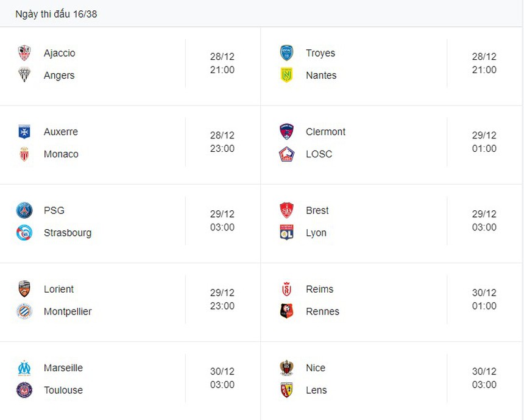Open the Nice team link
Screen dimensions: 524x420
point(316,368)
